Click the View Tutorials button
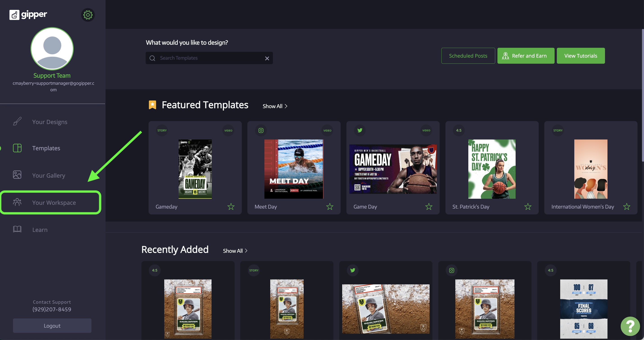Screen dimensions: 644x340 click(581, 56)
